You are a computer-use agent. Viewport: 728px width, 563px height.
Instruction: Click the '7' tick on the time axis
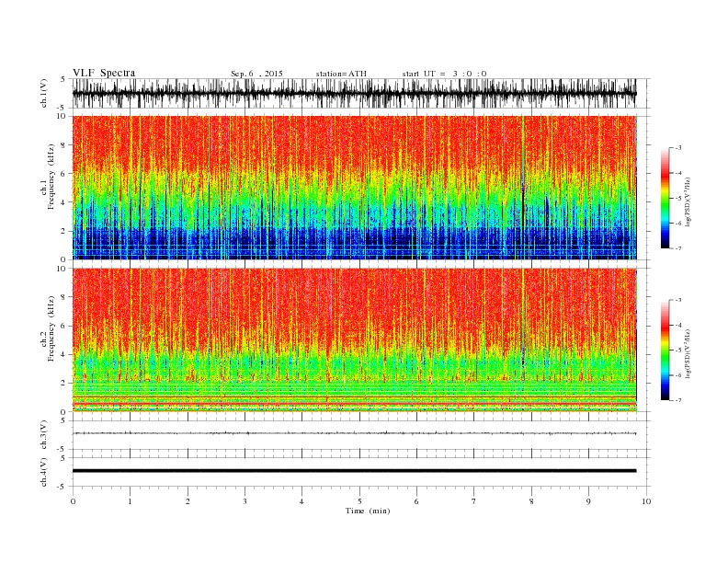473,501
